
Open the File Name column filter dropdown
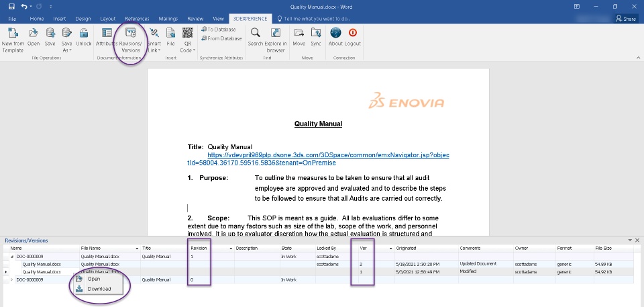(x=137, y=249)
